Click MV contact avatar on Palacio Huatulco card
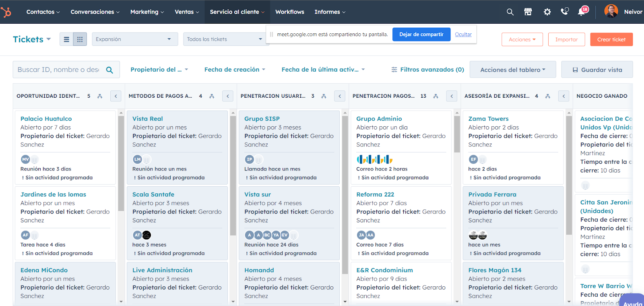Image resolution: width=644 pixels, height=306 pixels. click(x=25, y=159)
